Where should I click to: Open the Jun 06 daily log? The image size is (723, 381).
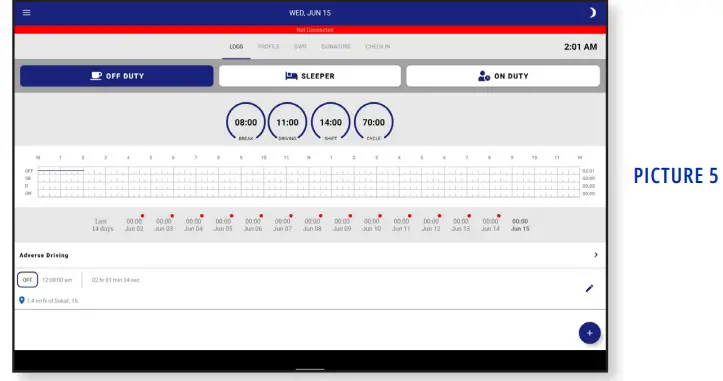(x=253, y=225)
